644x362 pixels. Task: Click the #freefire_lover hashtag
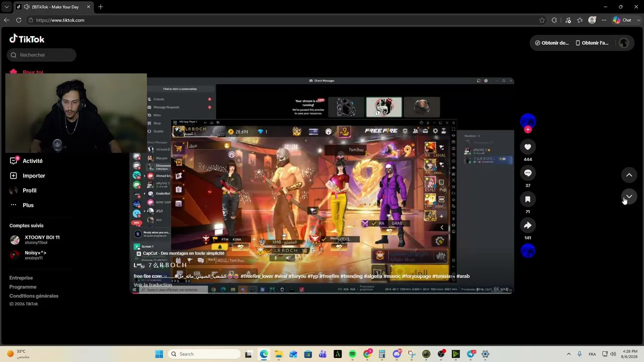[x=257, y=276]
